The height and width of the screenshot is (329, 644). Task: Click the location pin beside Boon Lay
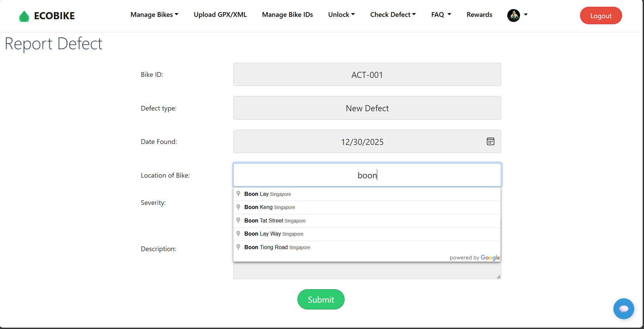coord(238,193)
